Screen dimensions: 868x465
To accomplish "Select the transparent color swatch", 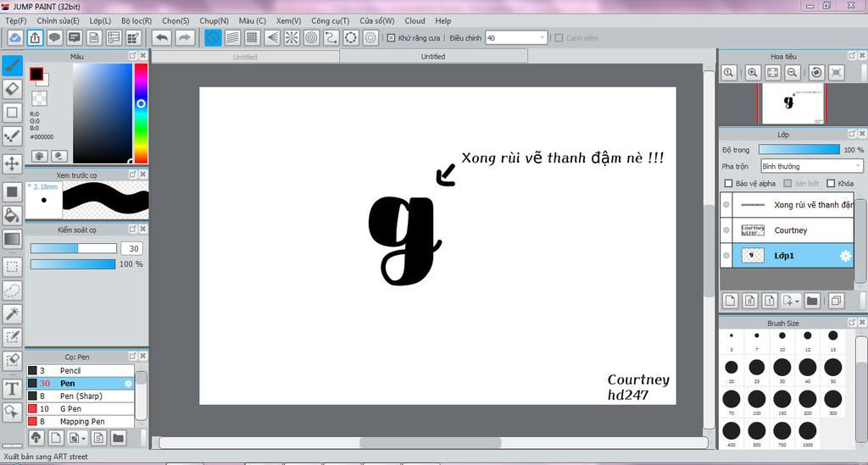I will (x=39, y=98).
